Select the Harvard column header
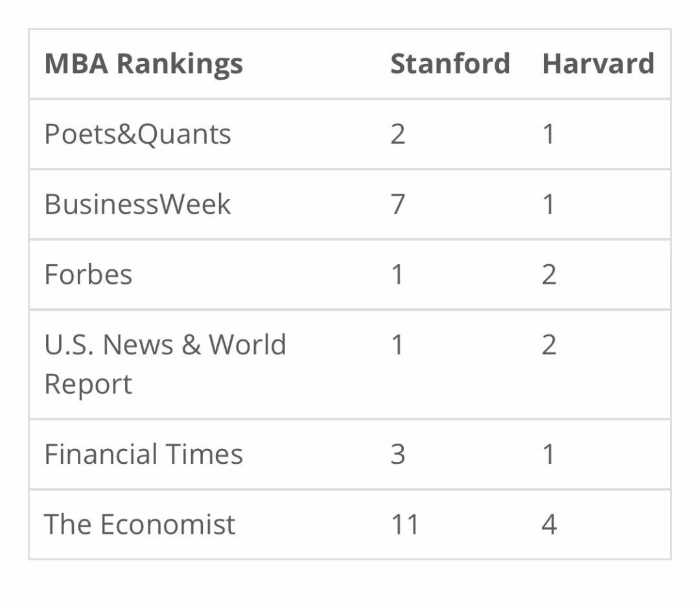Screen dimensions: 700x605 point(598,64)
